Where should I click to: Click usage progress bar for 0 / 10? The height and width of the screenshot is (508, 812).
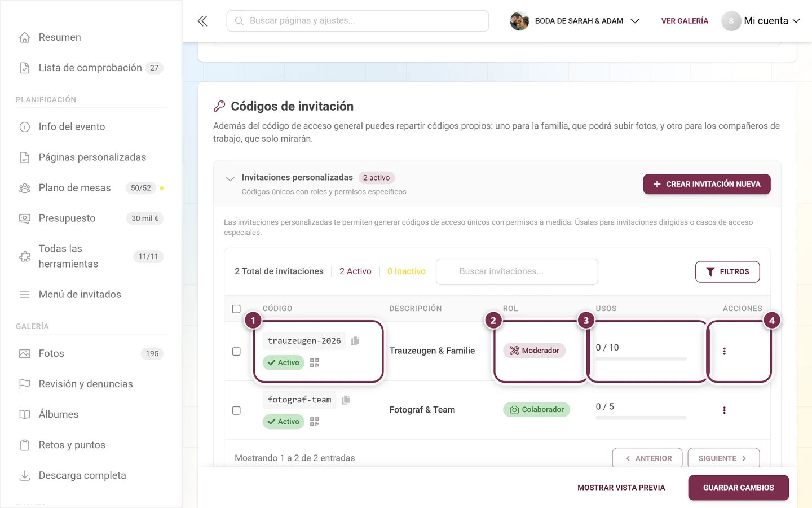641,359
